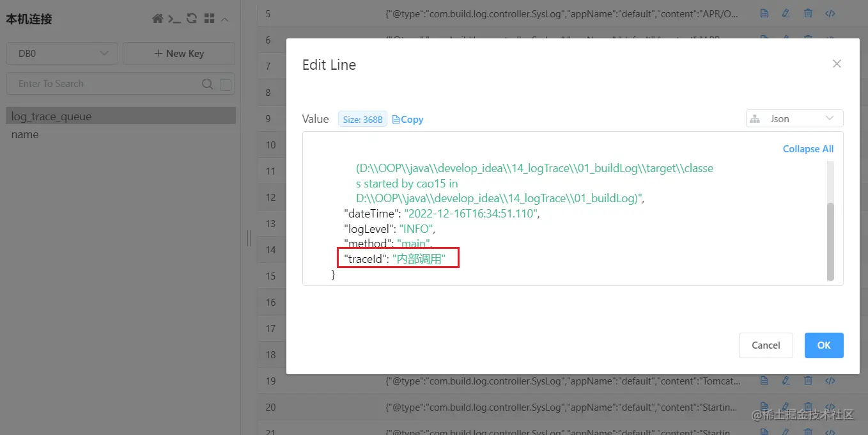Edit row 19 with pencil icon

click(x=786, y=381)
